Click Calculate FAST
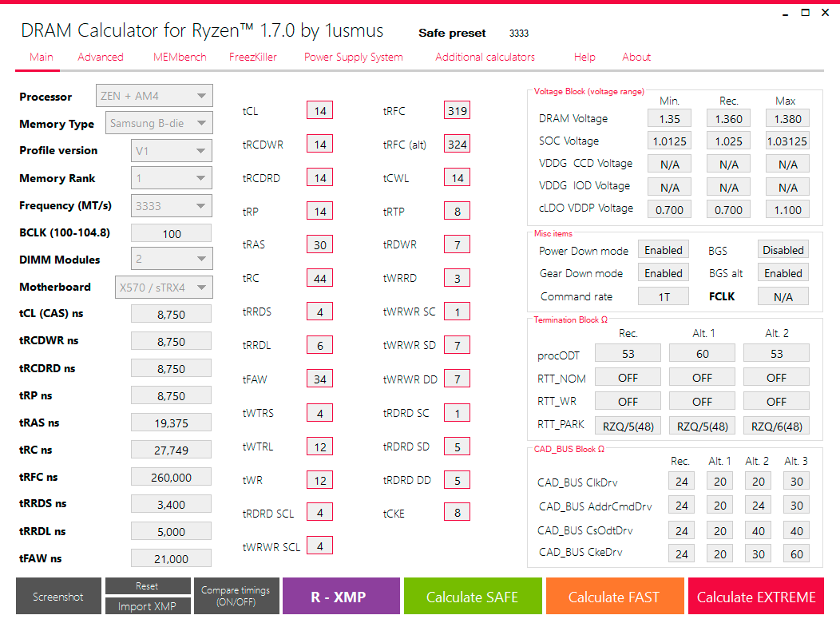 (x=615, y=596)
